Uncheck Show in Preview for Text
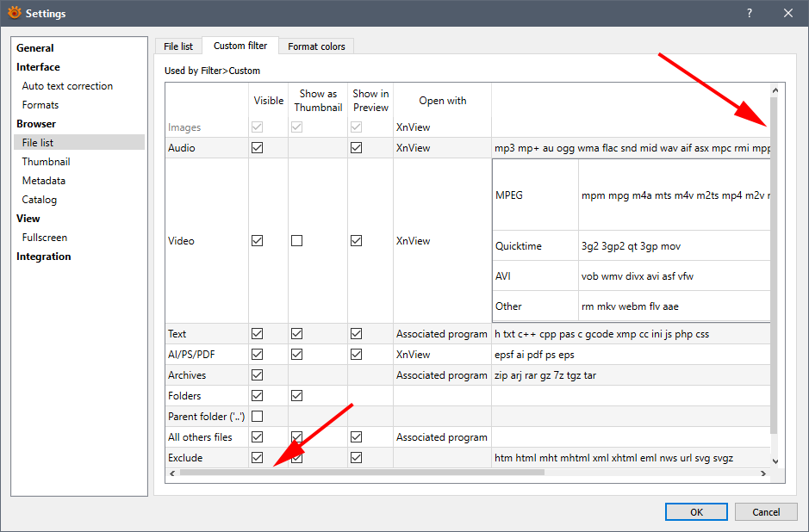This screenshot has width=809, height=532. [x=356, y=334]
